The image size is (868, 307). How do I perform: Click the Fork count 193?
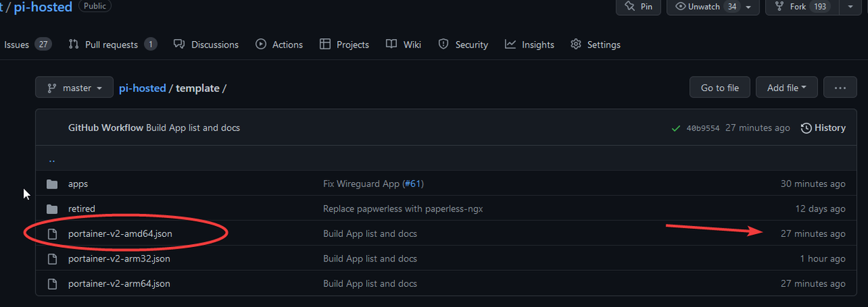point(820,7)
